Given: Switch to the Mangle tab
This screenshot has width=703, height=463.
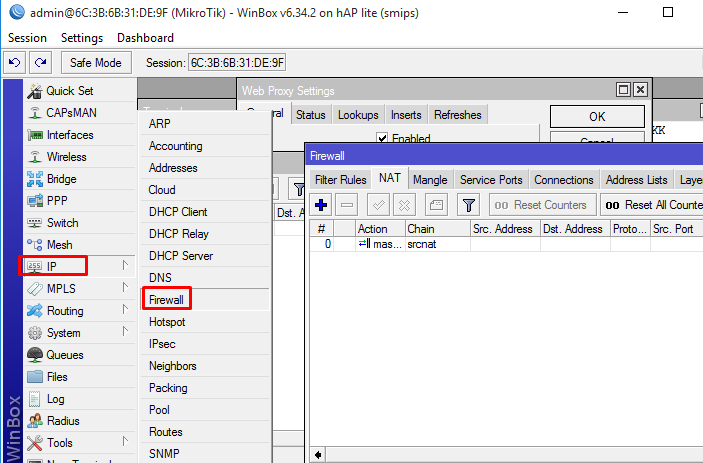Looking at the screenshot, I should coord(429,180).
